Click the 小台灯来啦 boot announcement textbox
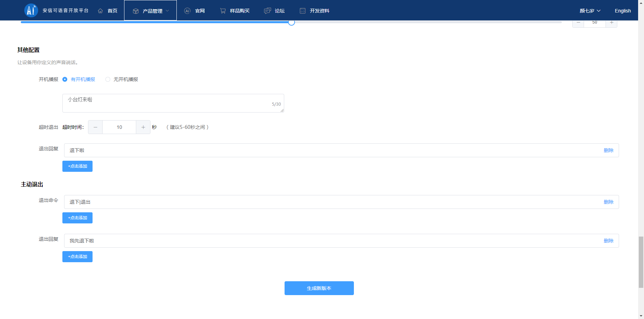Image resolution: width=644 pixels, height=319 pixels. pos(173,103)
